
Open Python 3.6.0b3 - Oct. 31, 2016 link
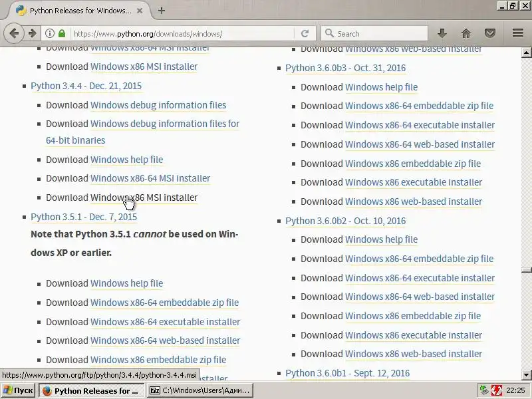345,68
